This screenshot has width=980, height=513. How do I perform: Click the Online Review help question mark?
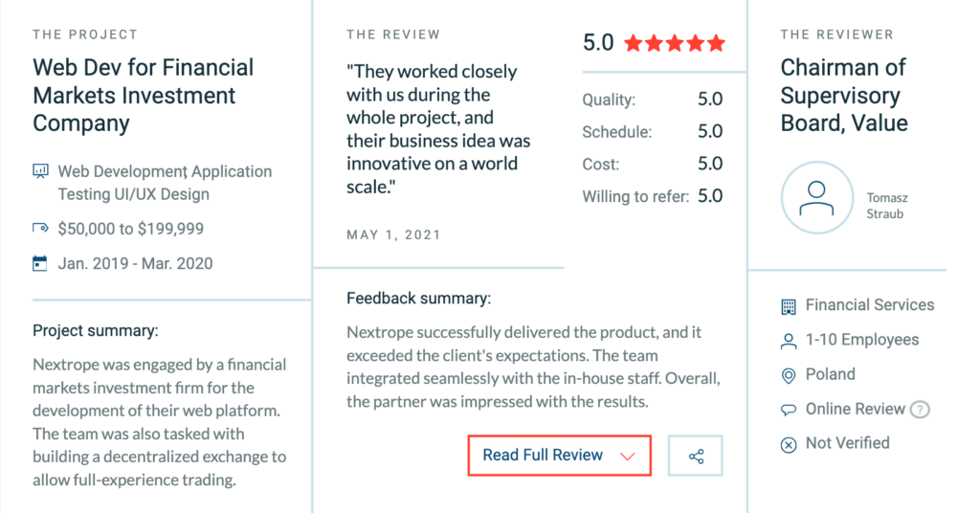pyautogui.click(x=920, y=410)
